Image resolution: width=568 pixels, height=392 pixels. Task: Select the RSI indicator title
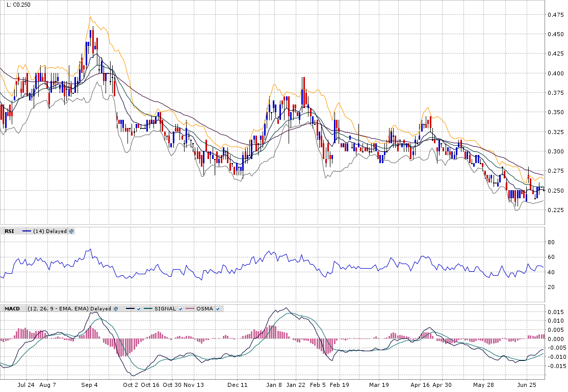point(9,231)
